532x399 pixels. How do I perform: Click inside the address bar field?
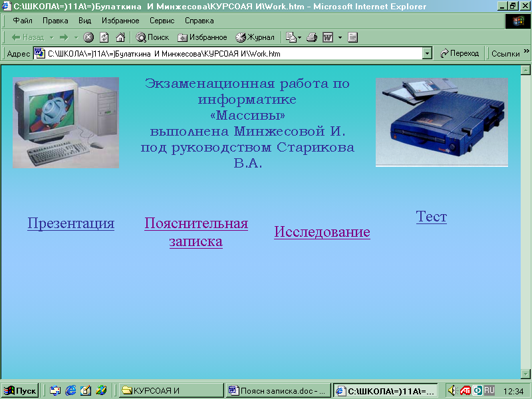[228, 54]
